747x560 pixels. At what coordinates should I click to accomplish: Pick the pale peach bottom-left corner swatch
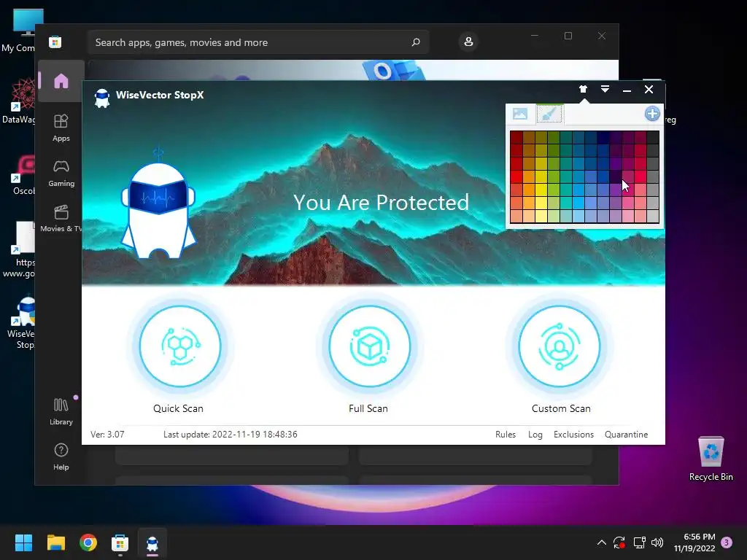pos(516,216)
